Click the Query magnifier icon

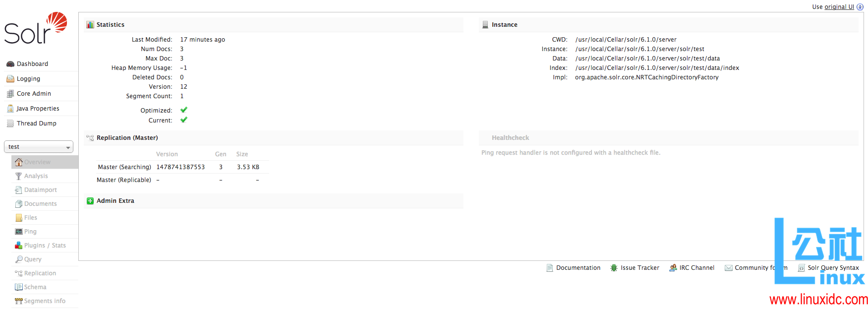tap(19, 259)
